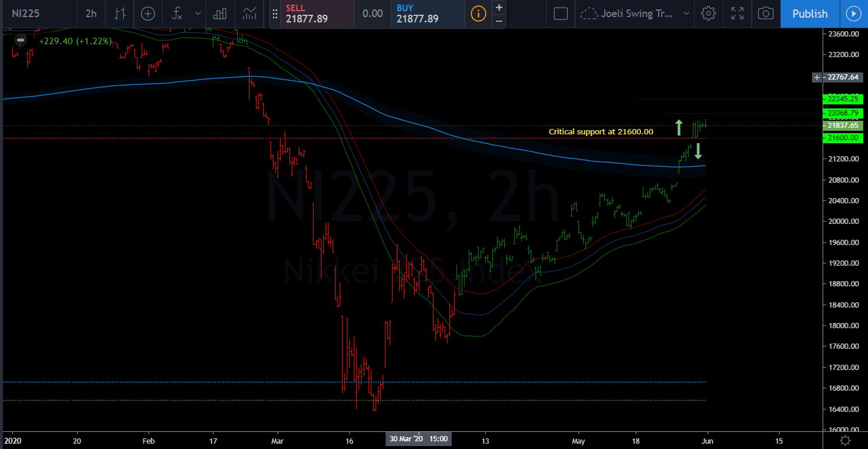The width and height of the screenshot is (868, 449).
Task: Change the 2h timeframe interval
Action: coord(91,13)
